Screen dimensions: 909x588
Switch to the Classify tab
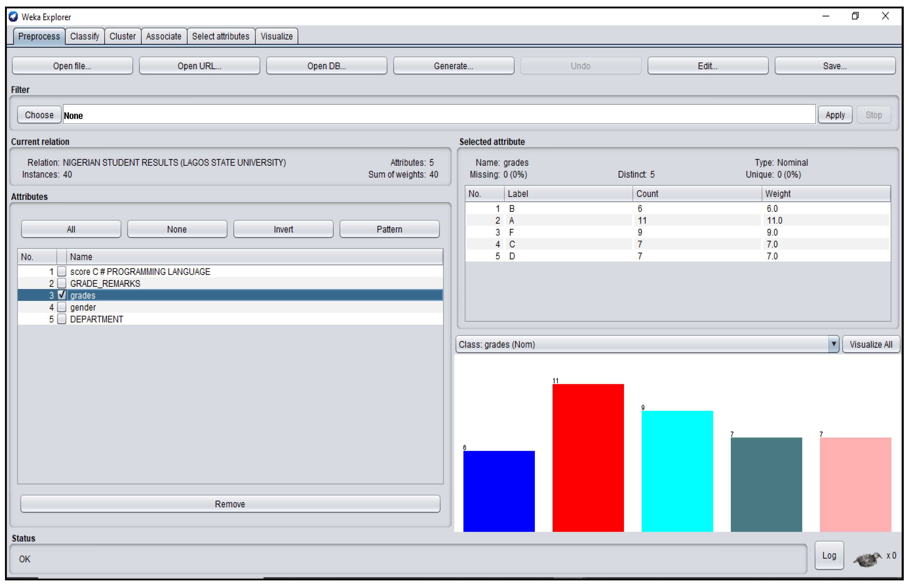tap(84, 36)
